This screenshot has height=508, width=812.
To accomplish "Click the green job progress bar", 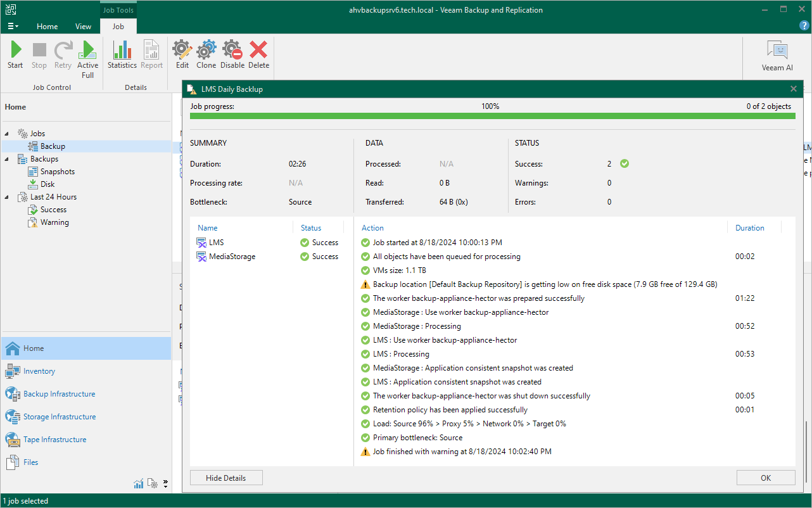I will coord(492,117).
